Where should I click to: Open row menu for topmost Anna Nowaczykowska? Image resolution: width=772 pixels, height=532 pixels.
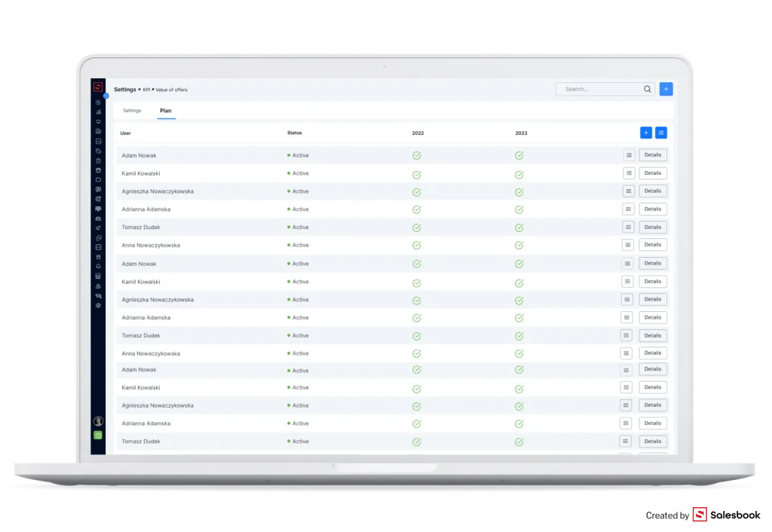[628, 245]
